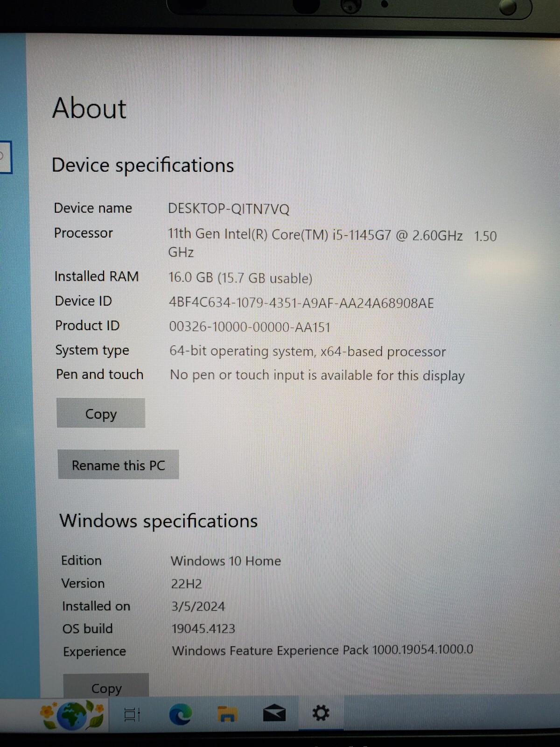Click the Version label

[x=83, y=583]
